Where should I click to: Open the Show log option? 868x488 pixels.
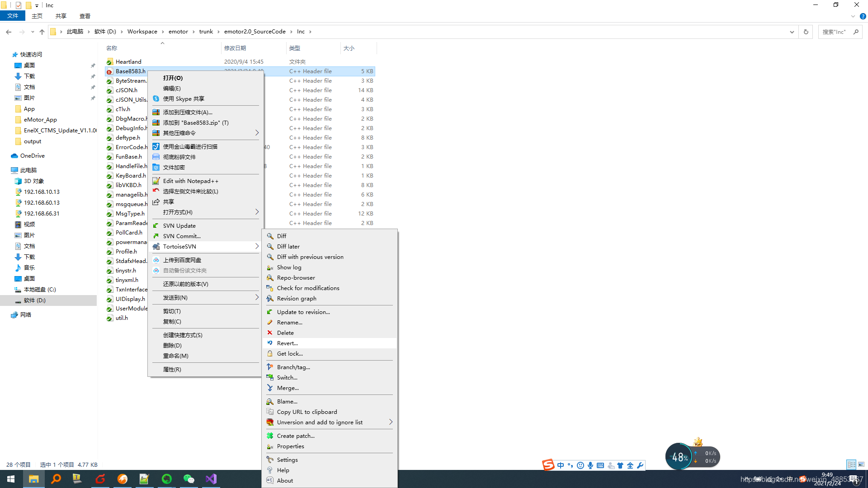(289, 267)
